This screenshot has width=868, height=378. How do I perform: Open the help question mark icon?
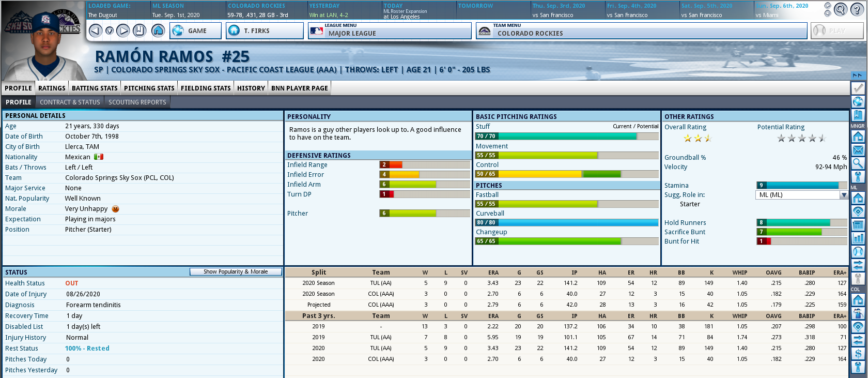point(856,9)
